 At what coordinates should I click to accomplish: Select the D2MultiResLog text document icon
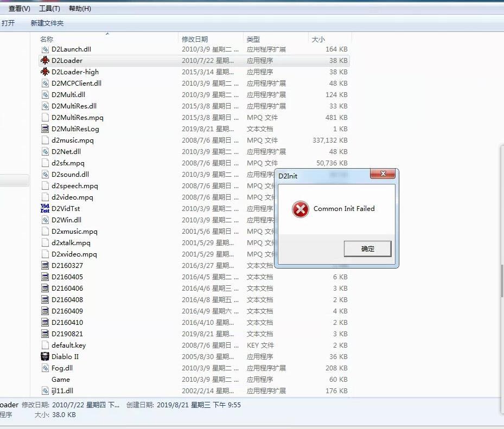tap(45, 129)
